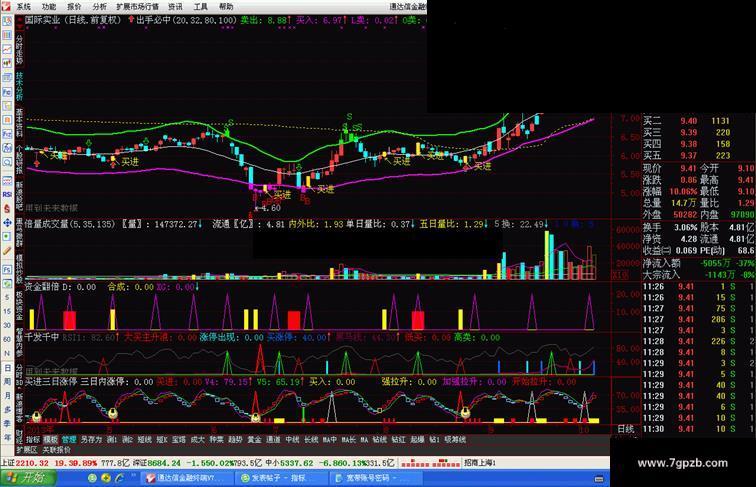This screenshot has width=756, height=487.
Task: Click the magnifier search icon in left toolbar
Action: pyautogui.click(x=7, y=162)
